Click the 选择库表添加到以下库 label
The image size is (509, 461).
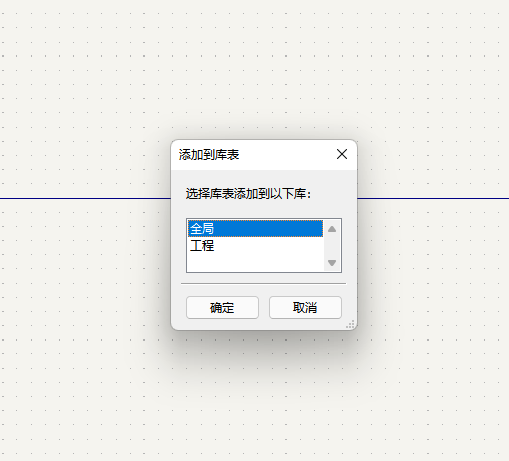(x=248, y=194)
